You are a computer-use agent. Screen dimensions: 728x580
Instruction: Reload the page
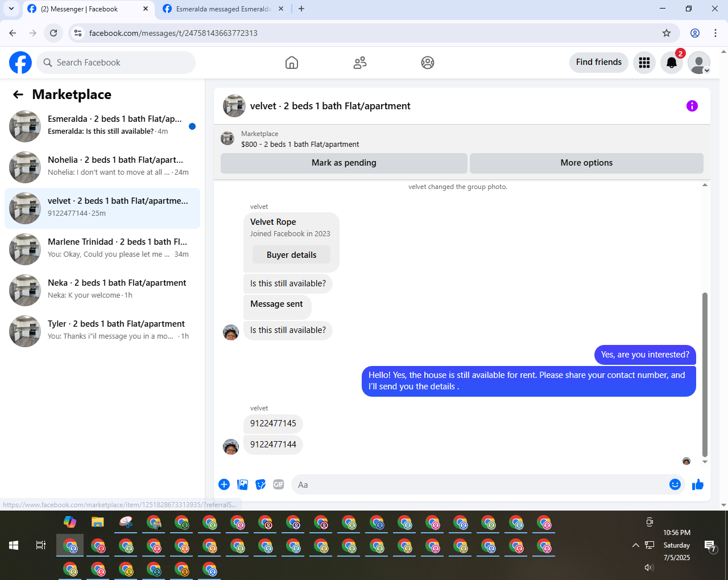(x=53, y=33)
